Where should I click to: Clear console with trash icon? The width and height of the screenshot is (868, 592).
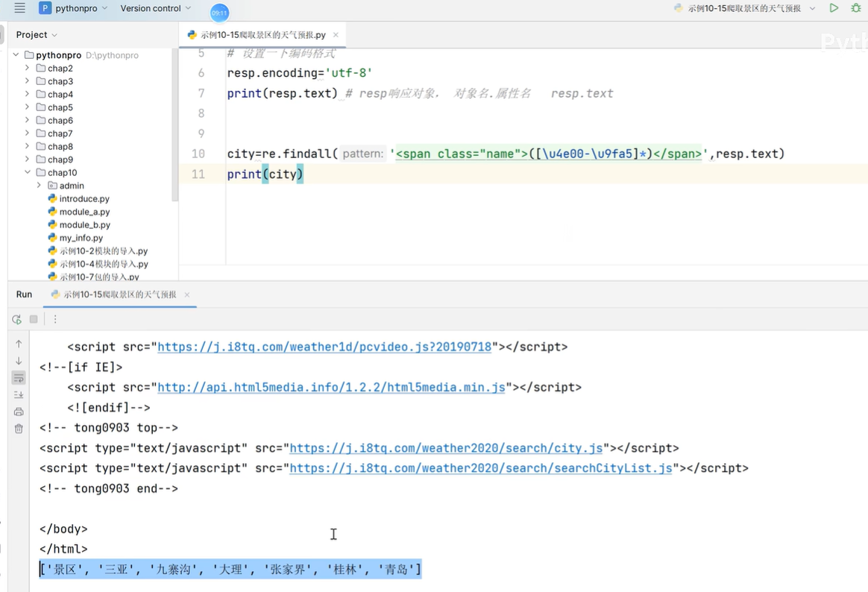(x=19, y=429)
